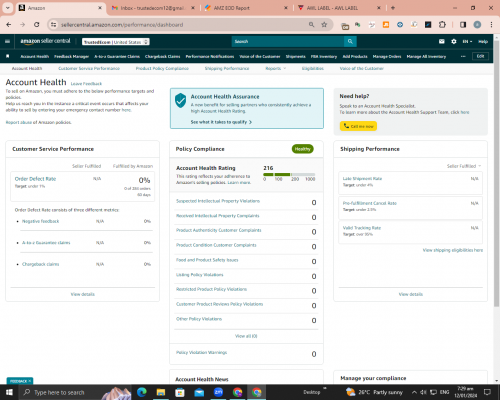Open Zoom app from taskbar
The width and height of the screenshot is (500, 400).
pos(219,392)
